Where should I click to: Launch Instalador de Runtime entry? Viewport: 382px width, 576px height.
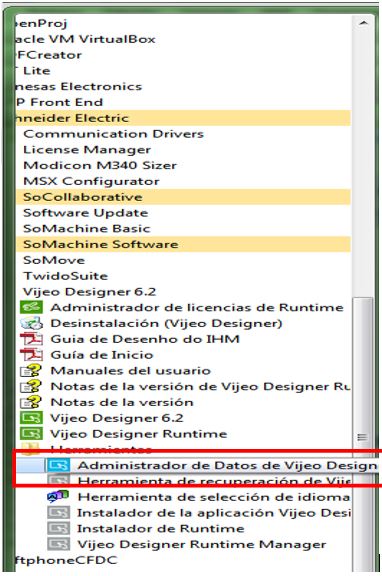tap(161, 528)
